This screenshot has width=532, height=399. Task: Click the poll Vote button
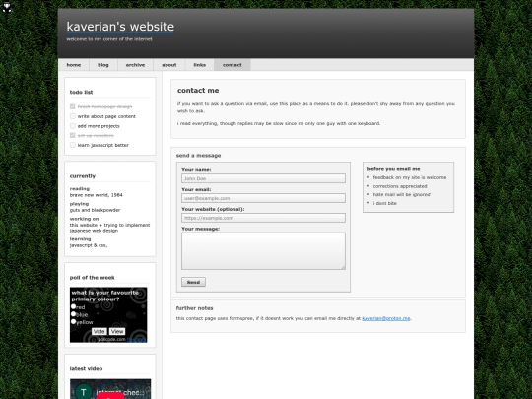(100, 331)
